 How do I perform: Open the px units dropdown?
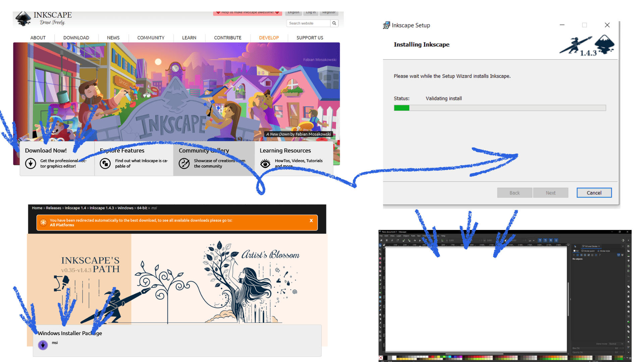[532, 240]
